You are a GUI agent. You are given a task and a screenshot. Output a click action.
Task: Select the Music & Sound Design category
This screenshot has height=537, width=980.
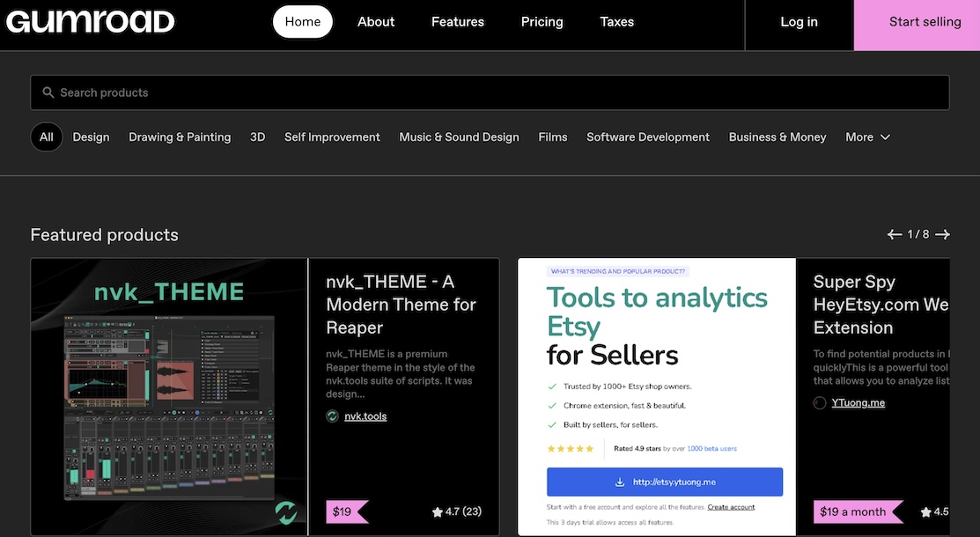pyautogui.click(x=459, y=137)
